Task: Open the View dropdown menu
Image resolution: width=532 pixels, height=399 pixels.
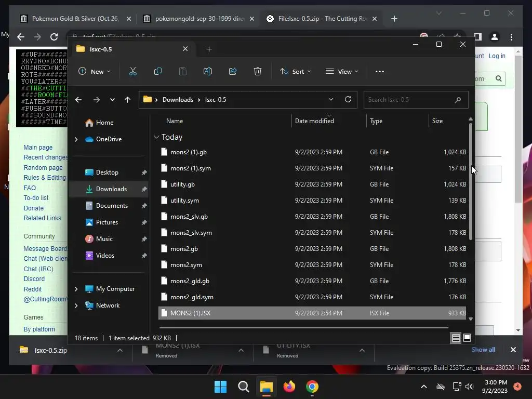Action: click(x=342, y=72)
